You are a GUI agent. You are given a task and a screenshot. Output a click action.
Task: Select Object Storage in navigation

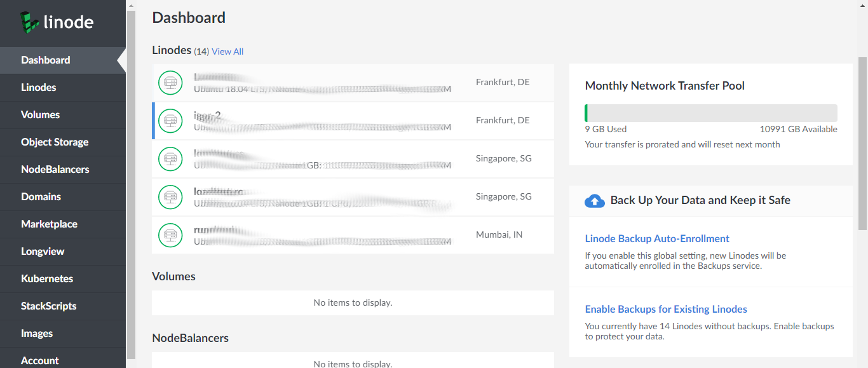[x=55, y=142]
